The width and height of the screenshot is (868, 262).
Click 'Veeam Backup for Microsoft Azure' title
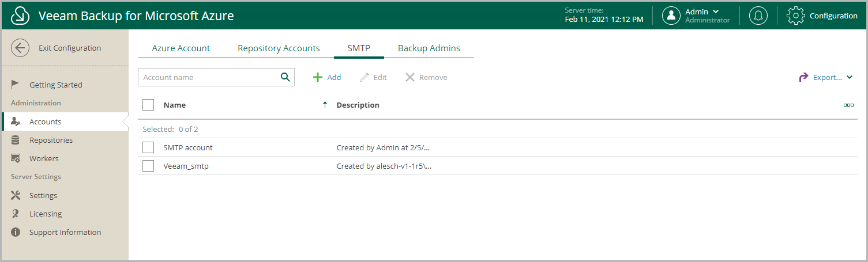tap(136, 16)
